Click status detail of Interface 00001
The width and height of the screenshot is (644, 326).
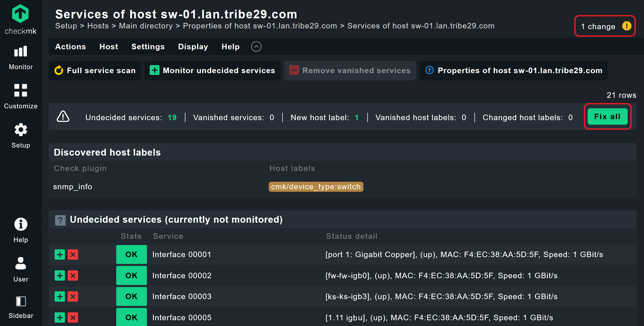(464, 254)
